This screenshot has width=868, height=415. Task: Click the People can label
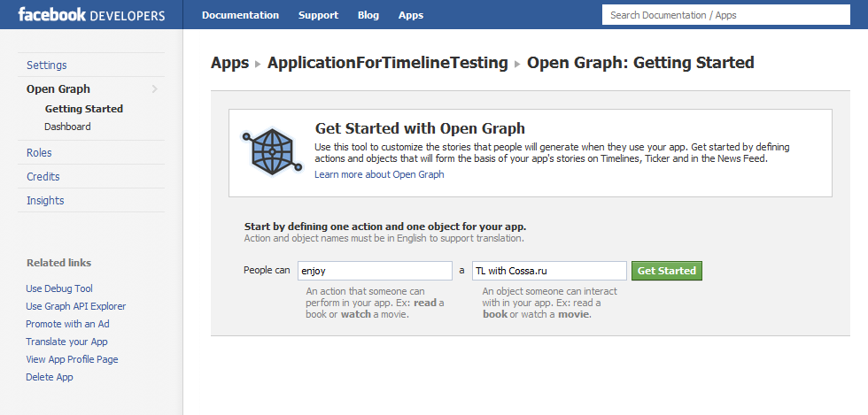[x=267, y=270]
